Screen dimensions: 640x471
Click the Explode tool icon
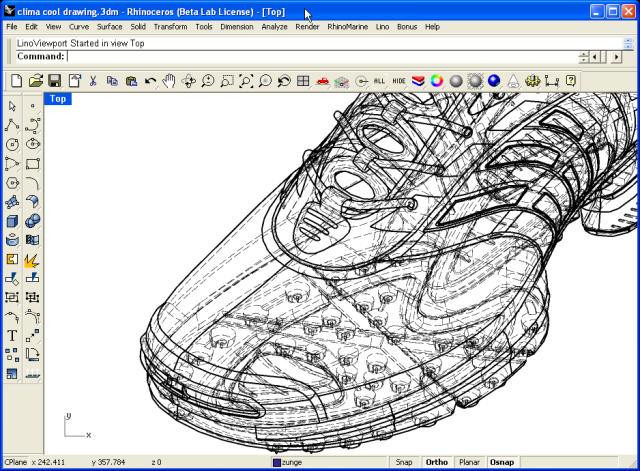(32, 259)
